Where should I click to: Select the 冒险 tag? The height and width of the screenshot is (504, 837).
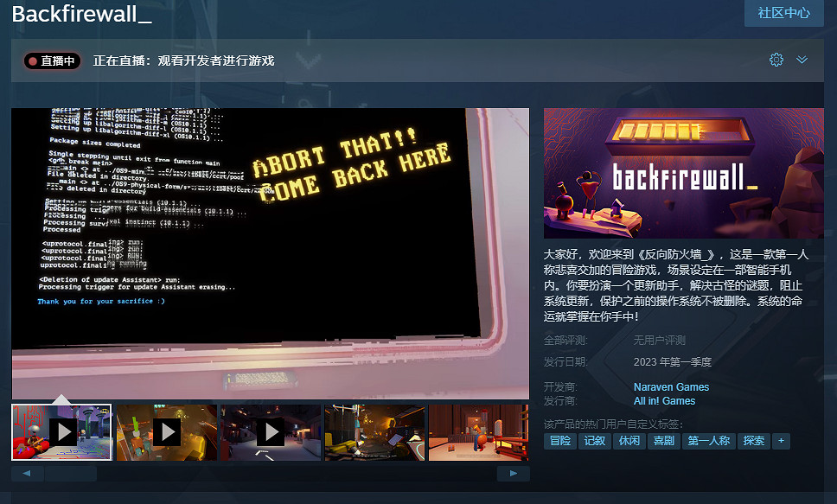point(560,441)
